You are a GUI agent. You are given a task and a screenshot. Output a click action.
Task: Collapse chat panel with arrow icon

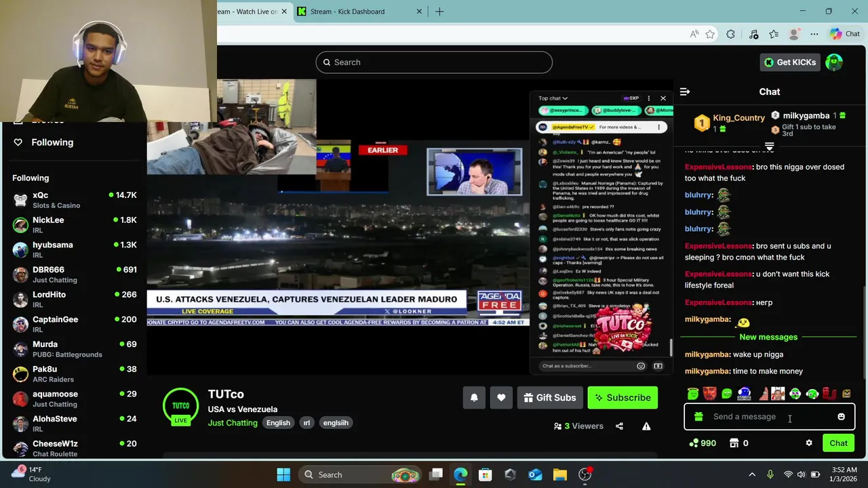(x=685, y=91)
